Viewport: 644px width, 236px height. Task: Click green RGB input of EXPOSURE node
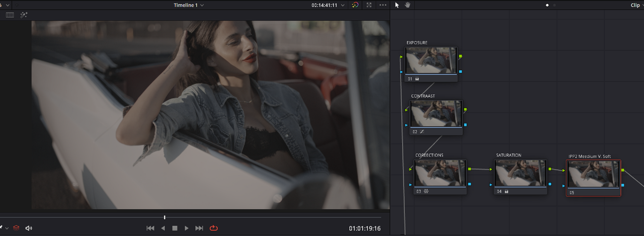[x=401, y=57]
